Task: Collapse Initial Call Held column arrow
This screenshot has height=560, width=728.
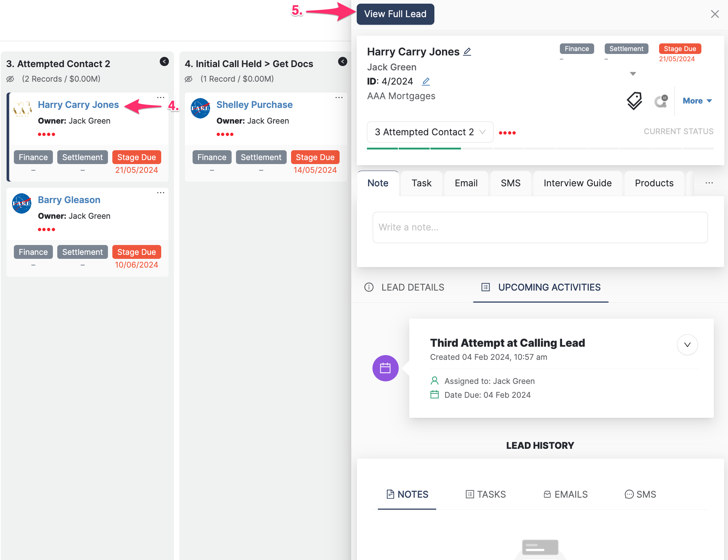Action: pyautogui.click(x=342, y=62)
